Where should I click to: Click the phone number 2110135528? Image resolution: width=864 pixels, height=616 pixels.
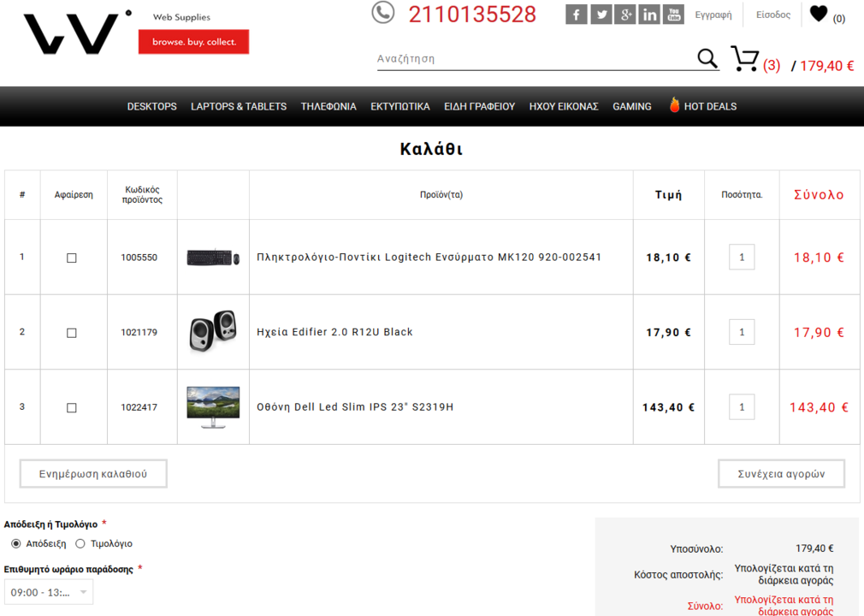472,15
